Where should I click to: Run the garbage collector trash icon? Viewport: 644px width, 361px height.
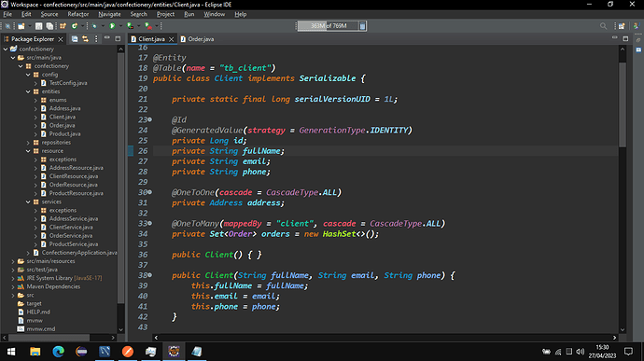coord(362,26)
